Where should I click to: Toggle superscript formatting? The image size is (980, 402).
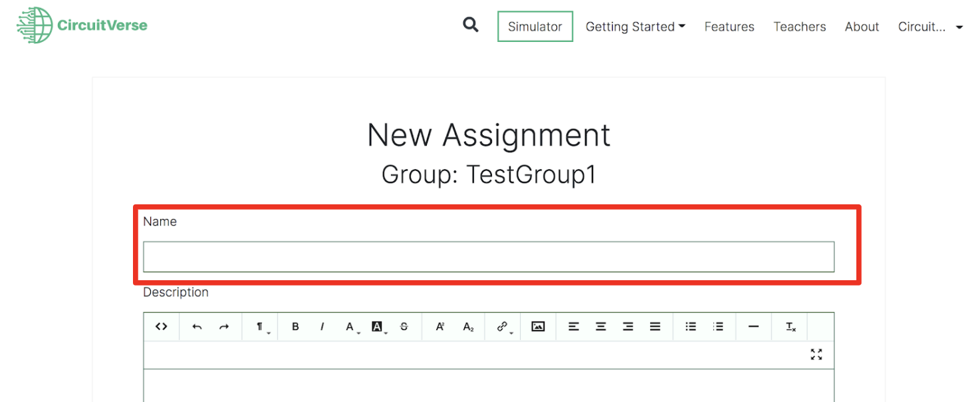[440, 327]
